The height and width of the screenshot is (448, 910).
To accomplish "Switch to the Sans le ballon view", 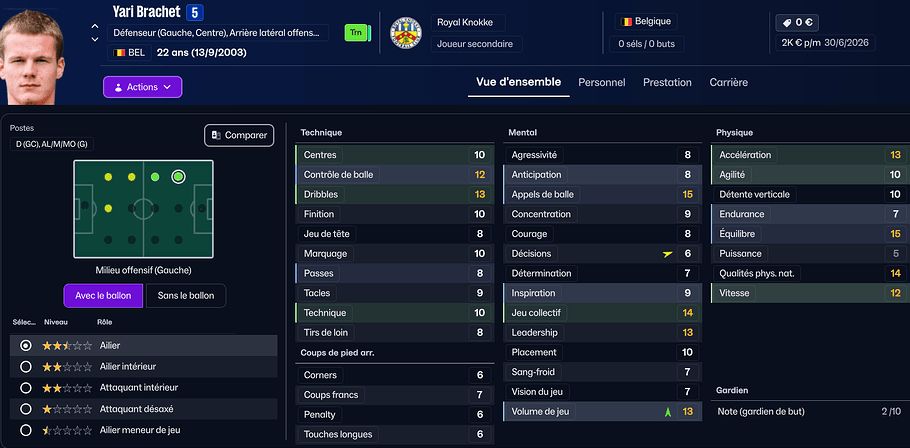I will 186,296.
